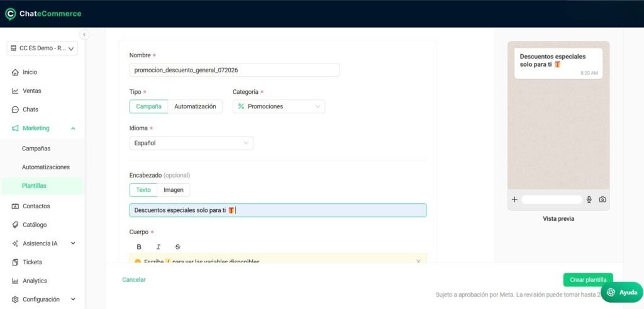This screenshot has height=309, width=644.
Task: Open the CC ES Demo store selector
Action: pos(42,48)
